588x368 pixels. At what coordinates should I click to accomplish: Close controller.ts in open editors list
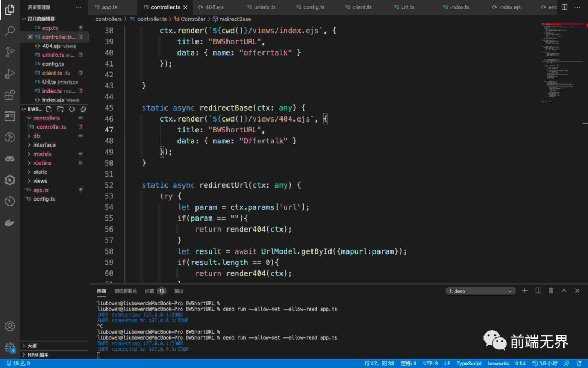[30, 37]
